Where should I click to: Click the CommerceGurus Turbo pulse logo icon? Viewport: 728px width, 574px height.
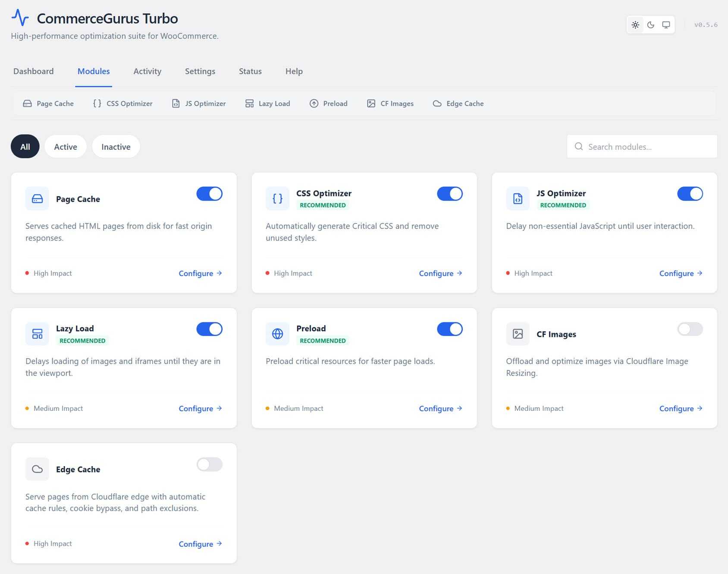click(x=20, y=18)
